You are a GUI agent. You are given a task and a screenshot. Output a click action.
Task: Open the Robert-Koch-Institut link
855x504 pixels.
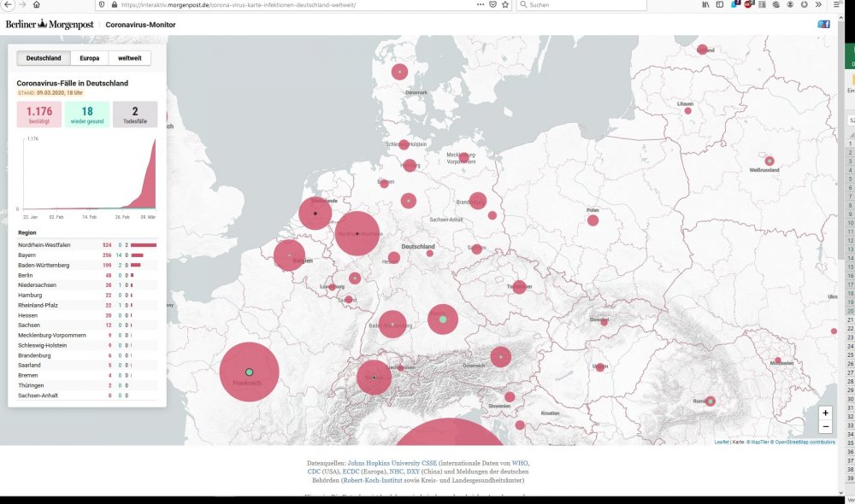373,481
